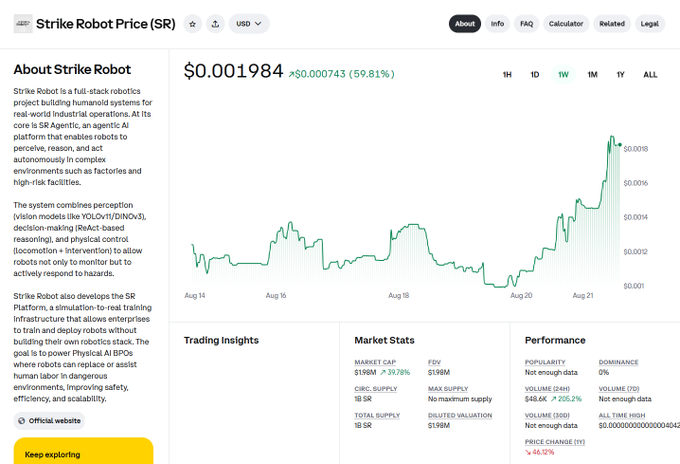Viewport: 680px width, 464px height.
Task: Click the Trading Insights heading
Action: click(x=221, y=340)
